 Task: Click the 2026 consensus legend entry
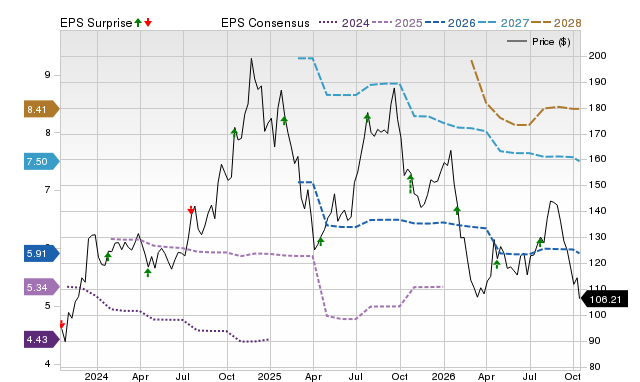[450, 23]
